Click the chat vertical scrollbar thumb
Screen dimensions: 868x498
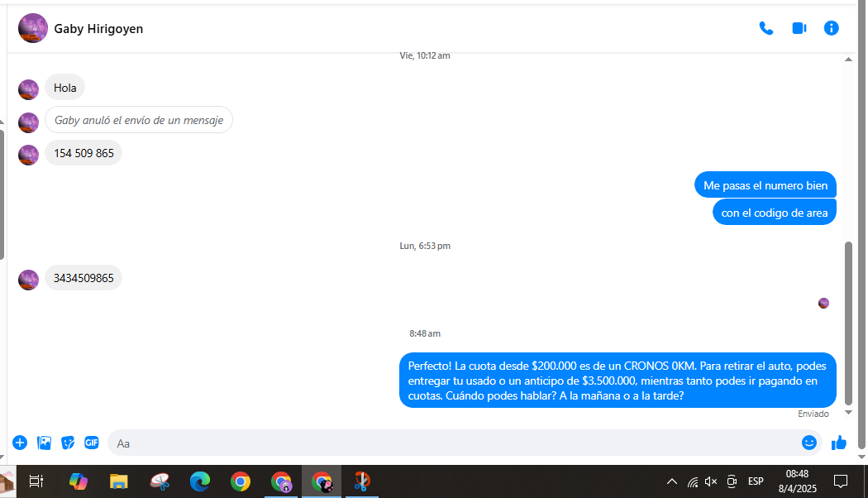[848, 323]
